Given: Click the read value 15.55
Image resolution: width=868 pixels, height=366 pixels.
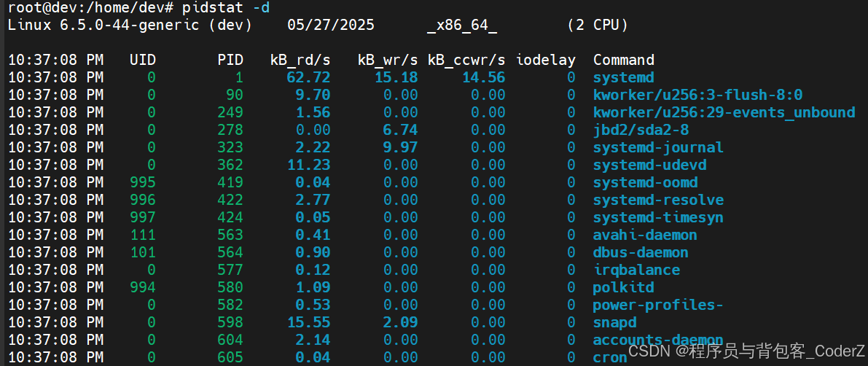Looking at the screenshot, I should point(309,323).
